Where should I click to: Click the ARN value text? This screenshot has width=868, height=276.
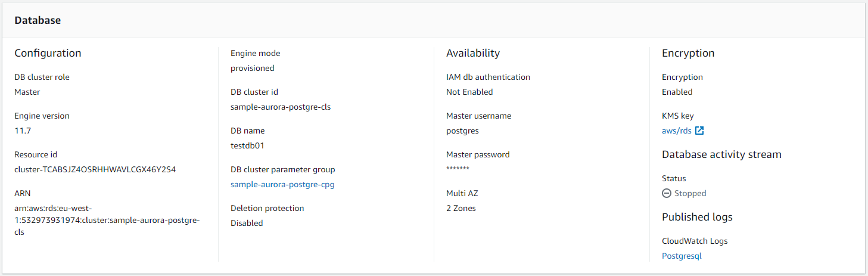(x=107, y=220)
